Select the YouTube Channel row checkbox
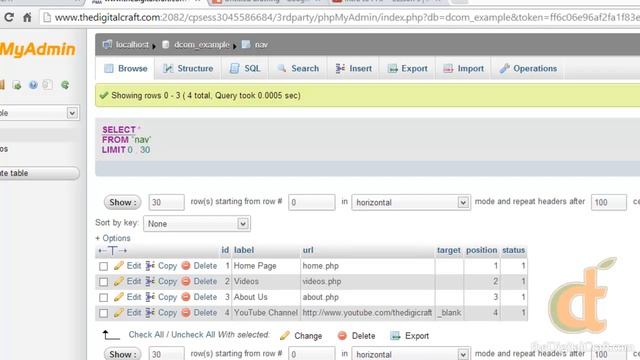Viewport: 640px width, 360px height. coord(103,313)
